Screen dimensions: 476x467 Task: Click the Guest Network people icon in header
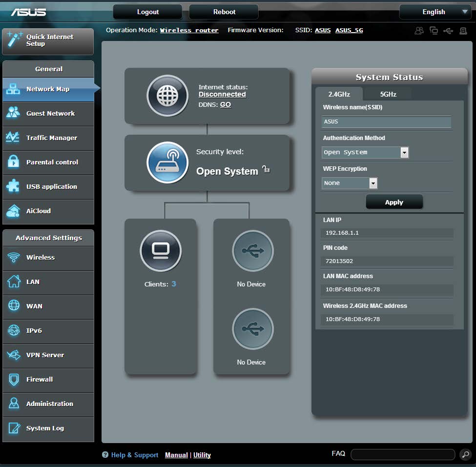419,30
